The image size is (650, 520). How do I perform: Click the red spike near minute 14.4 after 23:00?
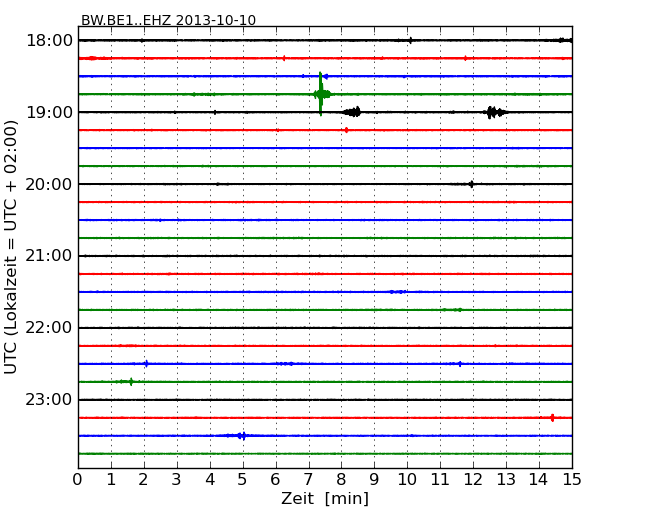point(552,418)
